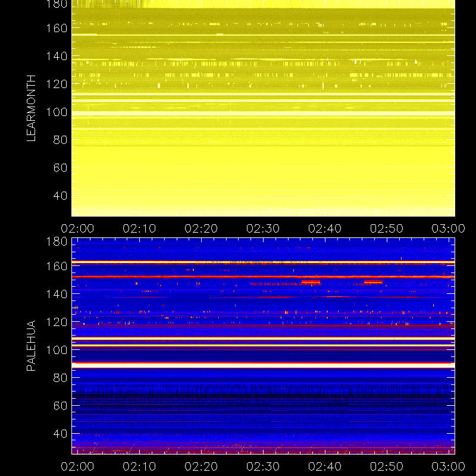
Task: Click the 02:50 time label under the Learmonth plot
Action: 387,228
